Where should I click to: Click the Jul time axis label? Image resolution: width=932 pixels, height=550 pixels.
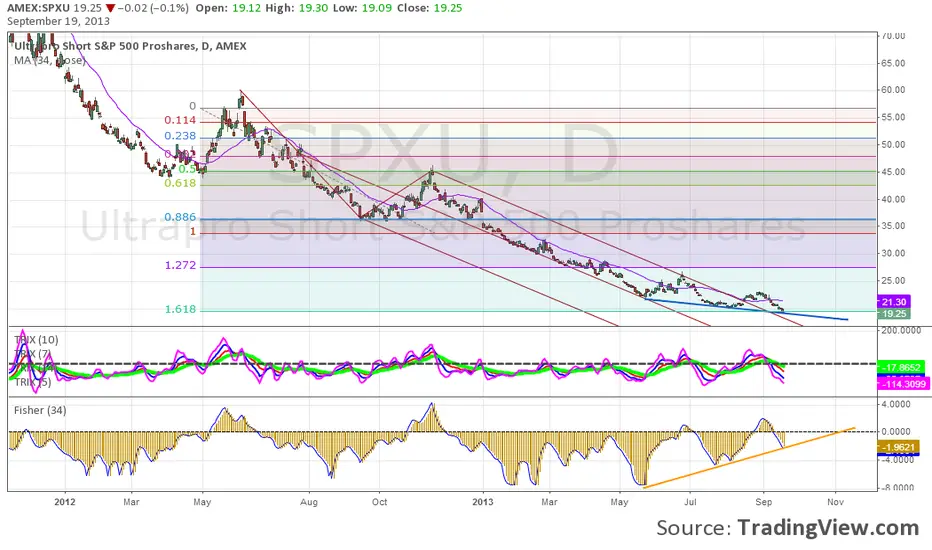[690, 502]
